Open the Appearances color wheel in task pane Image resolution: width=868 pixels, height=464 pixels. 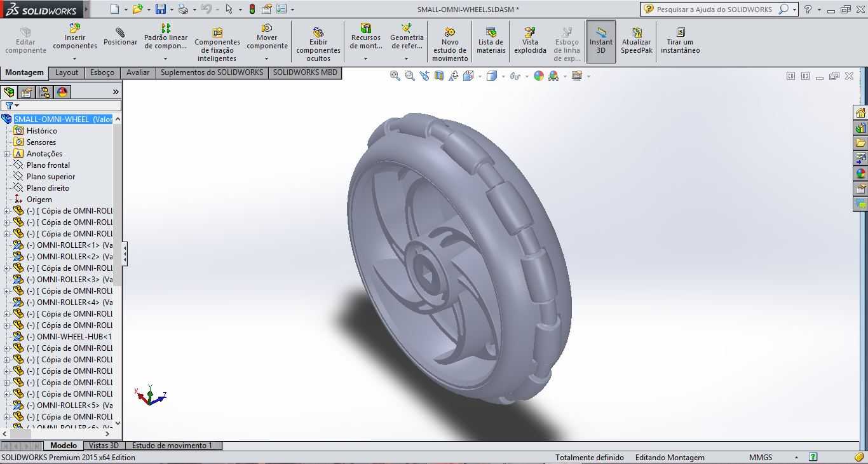(861, 174)
